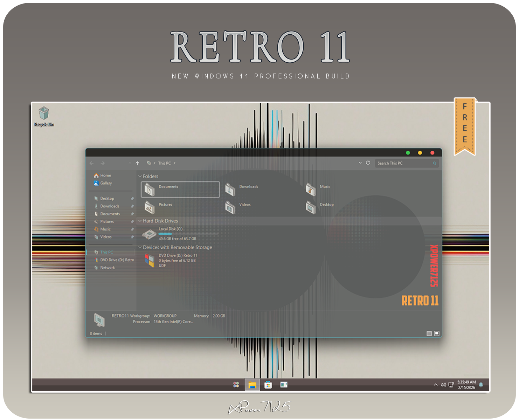
Task: Switch to details view layout
Action: 429,333
